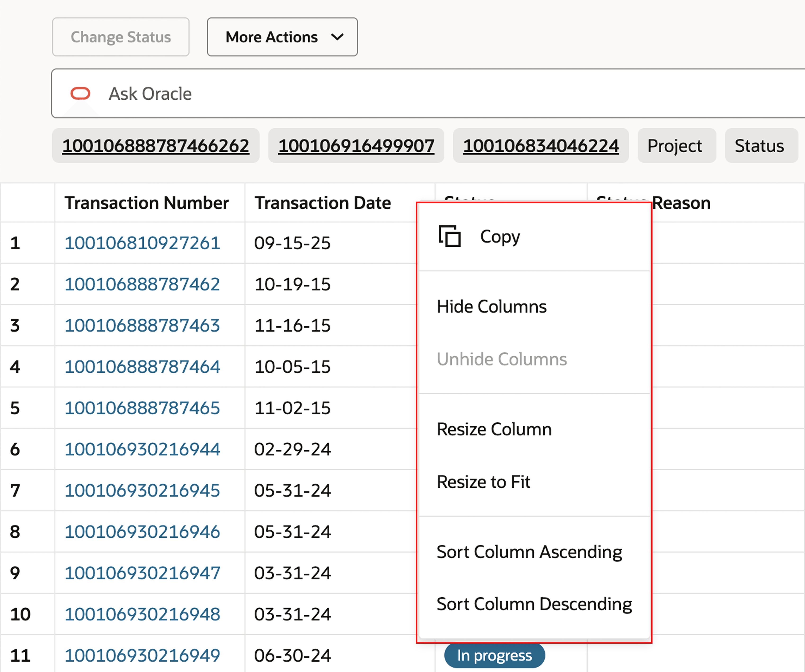Choose Resize to Fit option

[x=484, y=482]
